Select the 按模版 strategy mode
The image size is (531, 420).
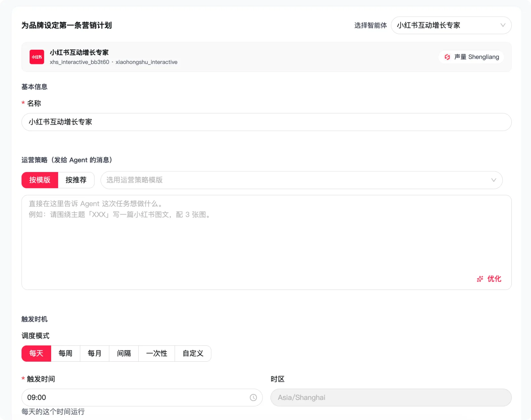tap(40, 180)
